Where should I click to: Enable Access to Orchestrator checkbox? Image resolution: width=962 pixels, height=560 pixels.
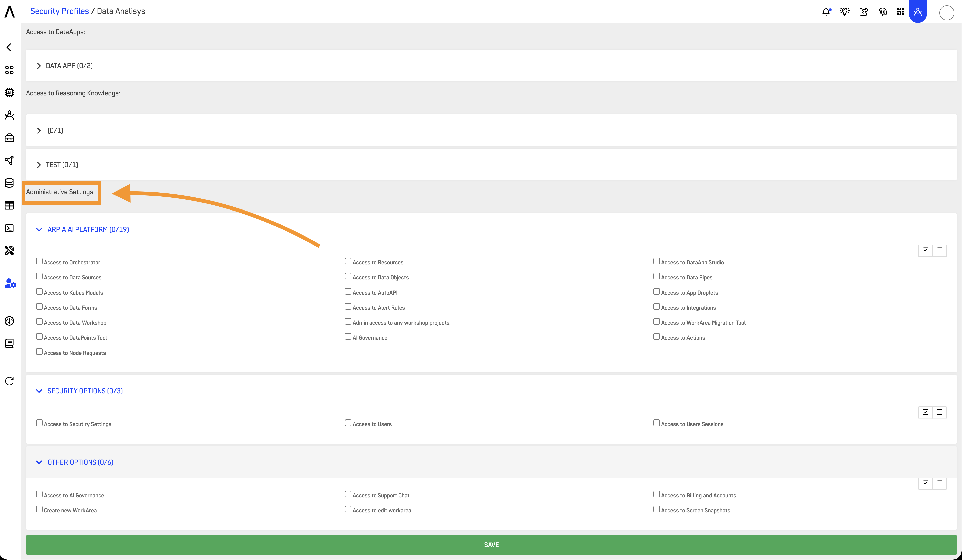tap(39, 261)
